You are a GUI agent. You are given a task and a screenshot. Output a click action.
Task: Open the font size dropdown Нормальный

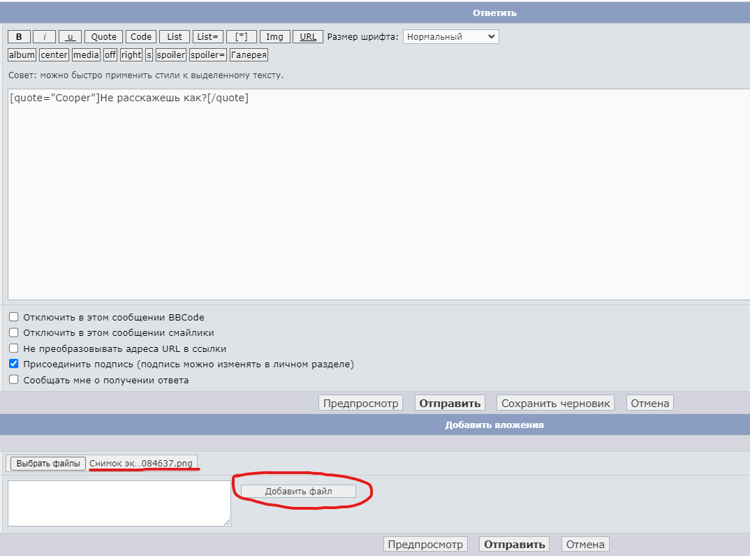450,37
